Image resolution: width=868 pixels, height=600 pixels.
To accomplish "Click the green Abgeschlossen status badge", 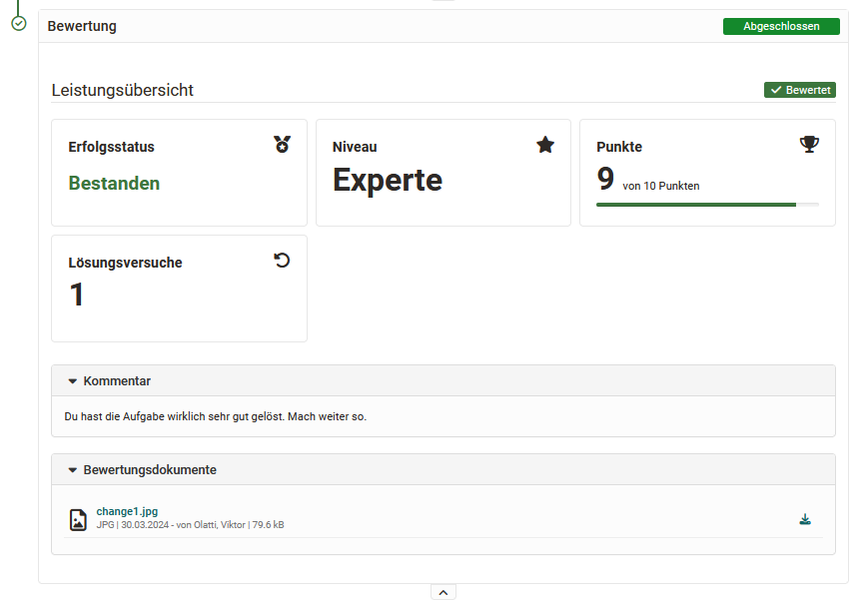I will 781,26.
